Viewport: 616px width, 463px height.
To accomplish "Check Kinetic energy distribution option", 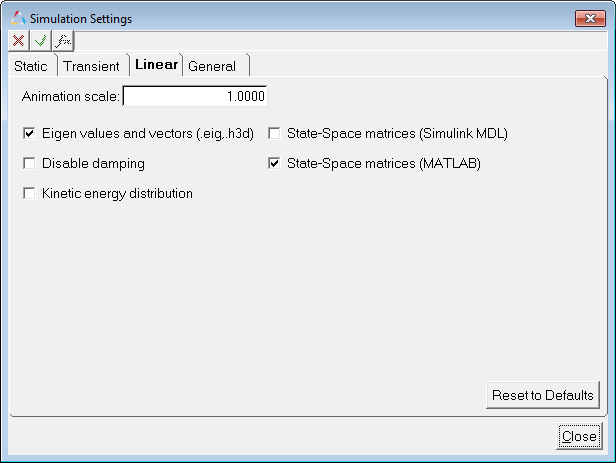I will tap(29, 193).
